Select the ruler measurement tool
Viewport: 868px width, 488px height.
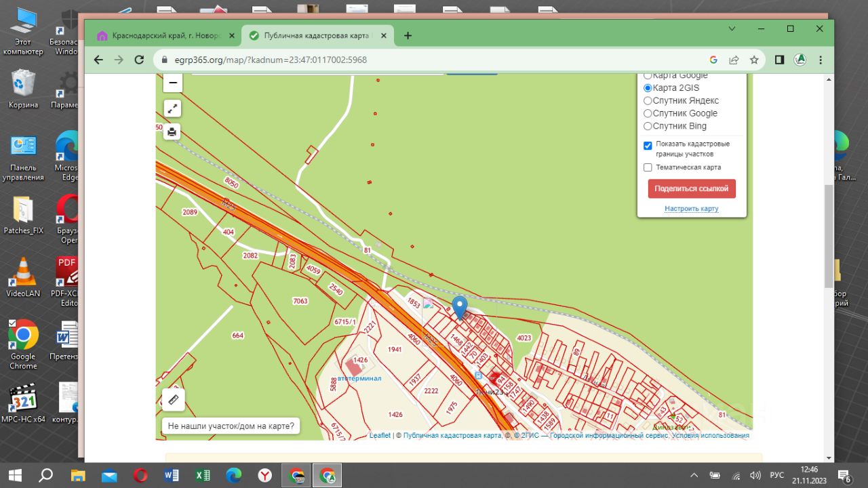click(x=173, y=400)
